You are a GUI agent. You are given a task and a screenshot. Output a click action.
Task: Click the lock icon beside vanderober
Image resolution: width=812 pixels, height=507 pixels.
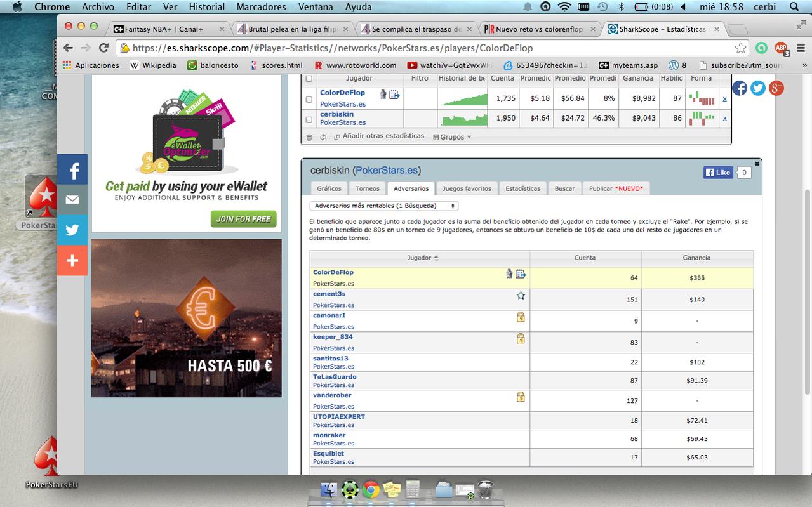[x=521, y=397]
